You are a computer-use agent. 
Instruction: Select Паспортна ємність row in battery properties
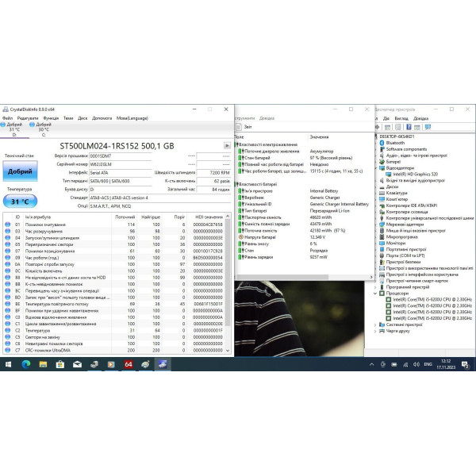point(304,217)
